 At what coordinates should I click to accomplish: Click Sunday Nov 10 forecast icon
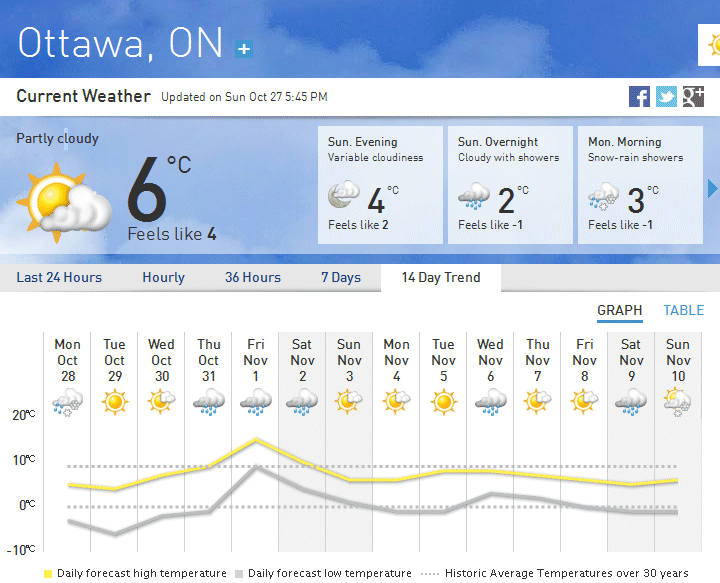pos(678,402)
